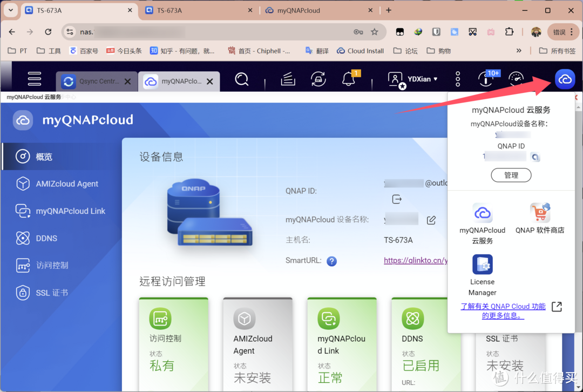Viewport: 583px width, 392px height.
Task: Select myQNAPcloud Link in the sidebar
Action: 70,211
